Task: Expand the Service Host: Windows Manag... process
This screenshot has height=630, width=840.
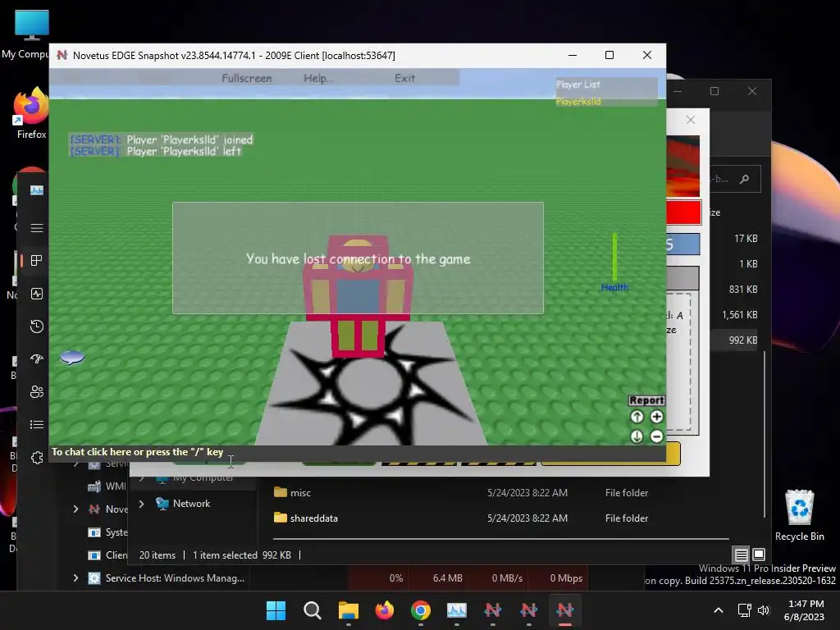Action: [75, 578]
